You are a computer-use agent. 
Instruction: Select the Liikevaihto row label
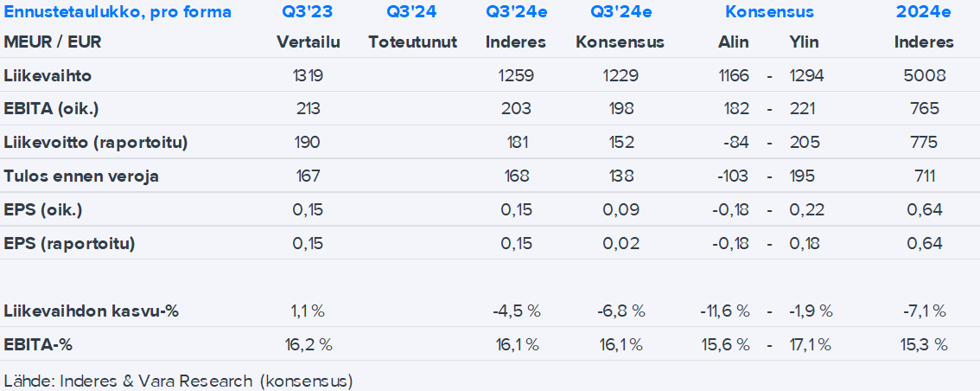pos(48,75)
